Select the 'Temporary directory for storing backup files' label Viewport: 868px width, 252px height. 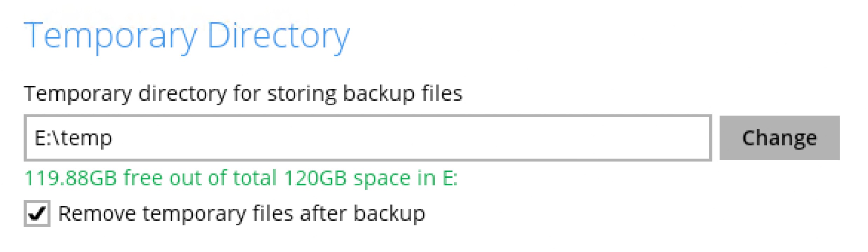tap(243, 93)
